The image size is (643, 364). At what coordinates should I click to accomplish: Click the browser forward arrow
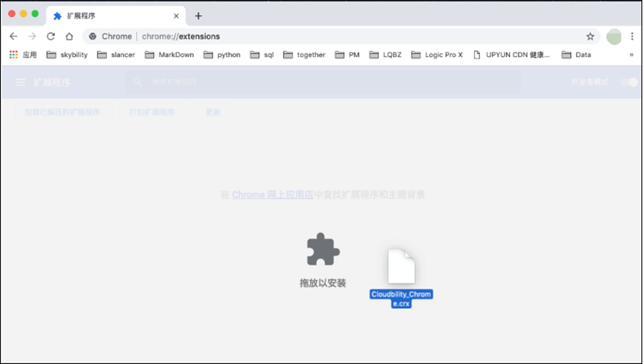[32, 36]
